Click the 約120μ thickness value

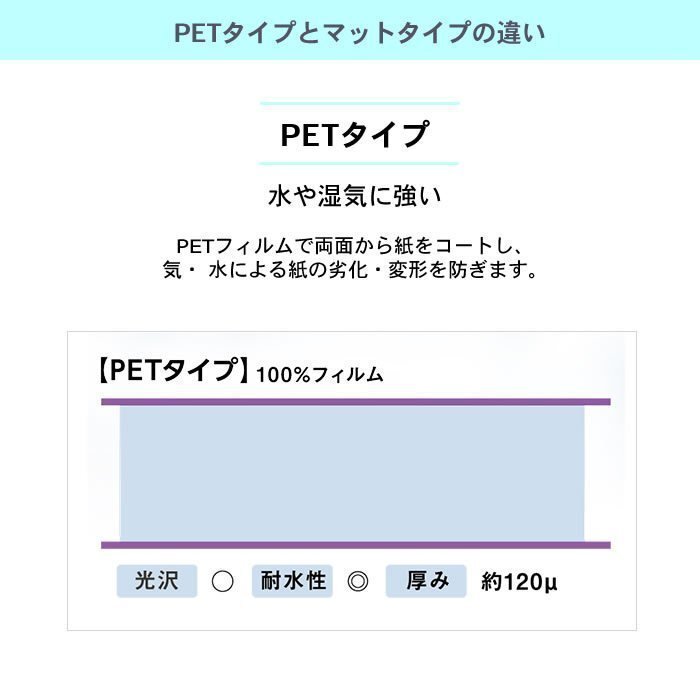(518, 582)
